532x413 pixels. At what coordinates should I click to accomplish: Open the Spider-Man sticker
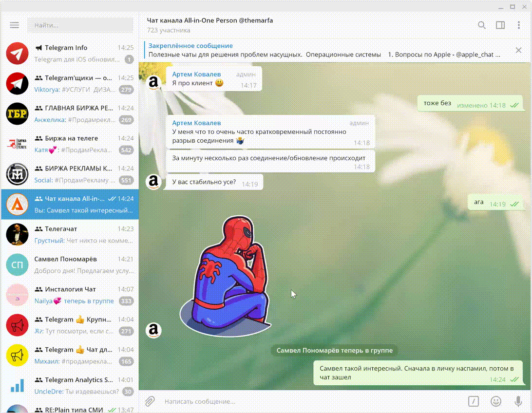tap(226, 276)
